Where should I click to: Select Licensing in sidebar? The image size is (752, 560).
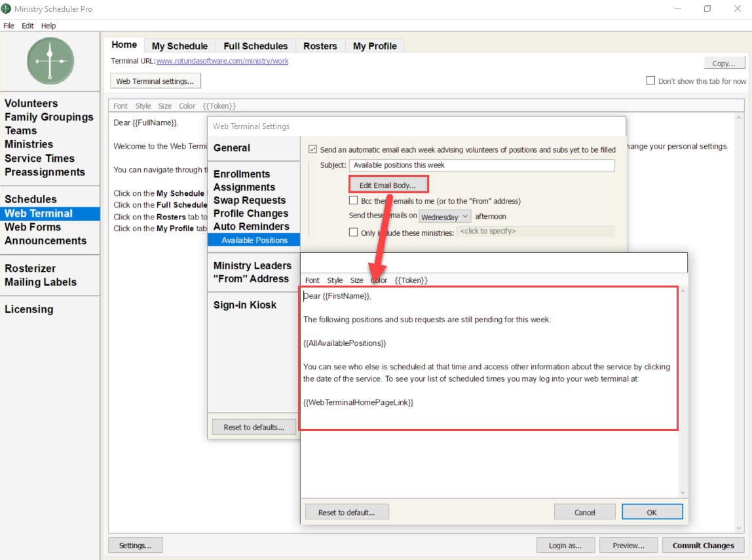[x=29, y=309]
